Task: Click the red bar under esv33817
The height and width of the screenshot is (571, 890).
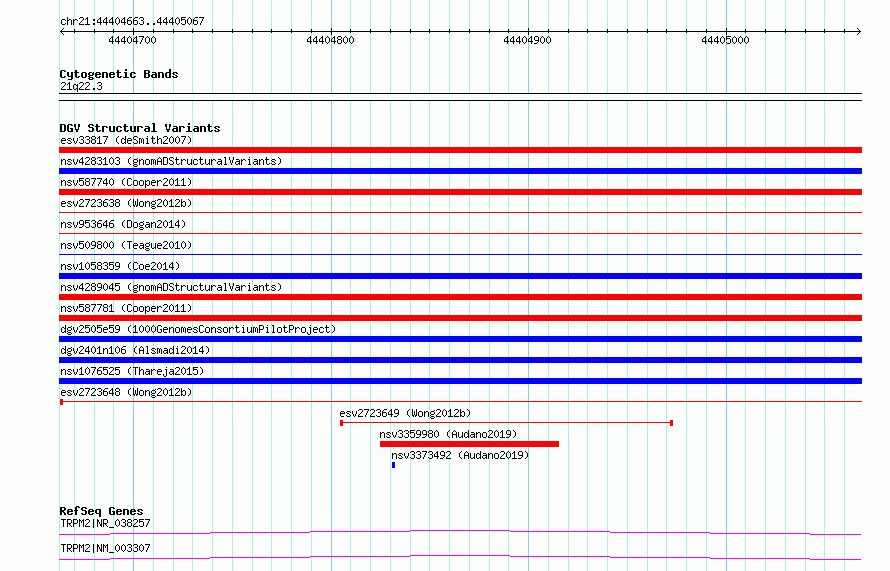Action: pyautogui.click(x=460, y=150)
